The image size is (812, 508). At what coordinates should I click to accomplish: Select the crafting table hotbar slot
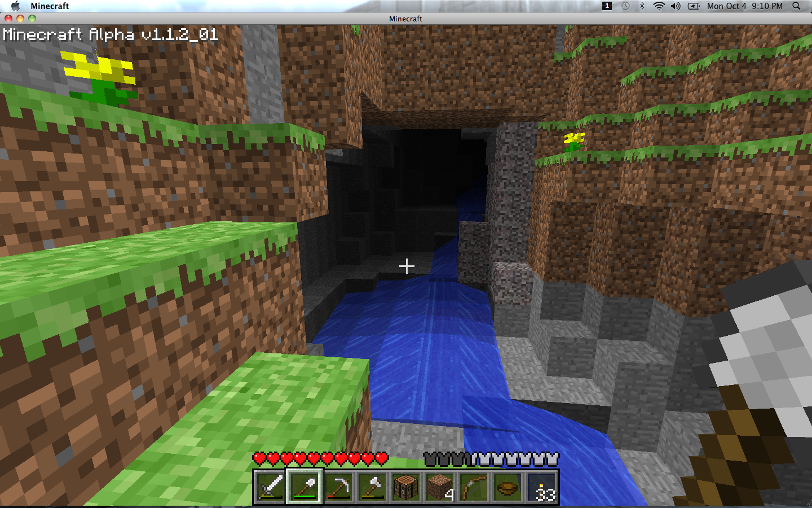click(x=406, y=487)
